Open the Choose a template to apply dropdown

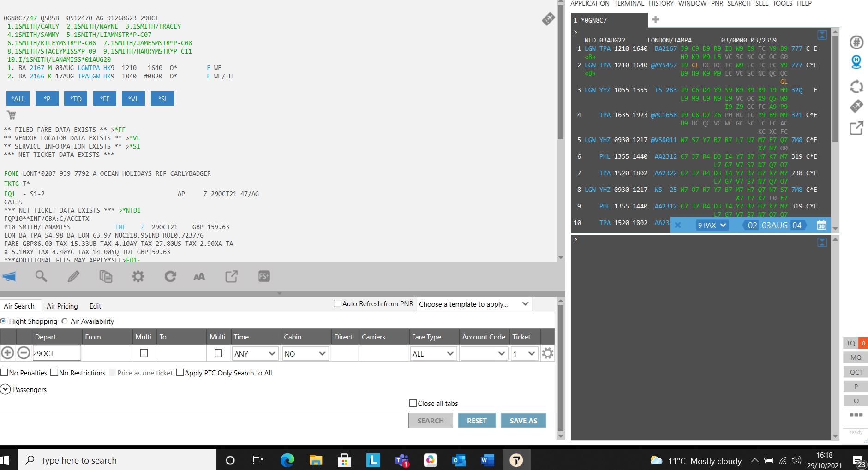474,304
